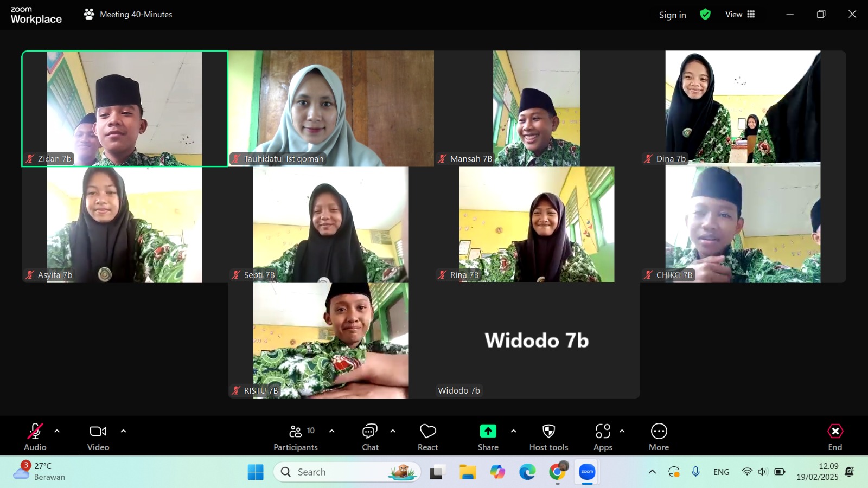Expand audio settings with the Audio chevron
Screen dimensions: 868x488
click(56, 432)
